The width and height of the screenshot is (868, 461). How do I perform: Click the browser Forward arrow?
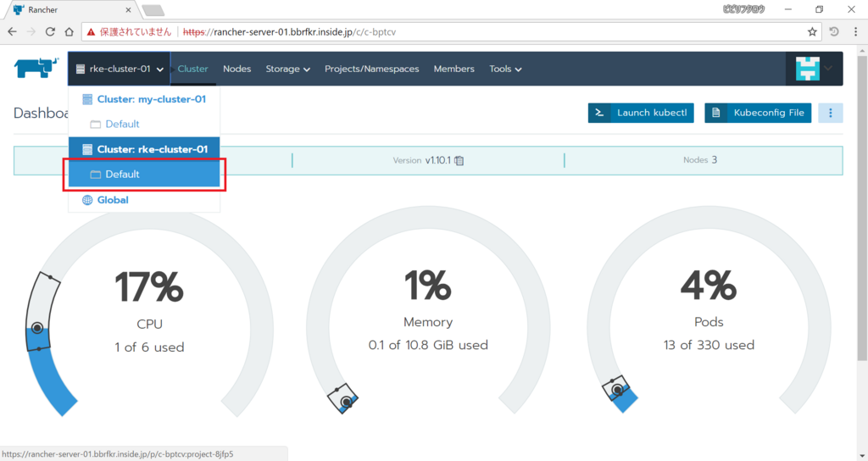(x=31, y=31)
